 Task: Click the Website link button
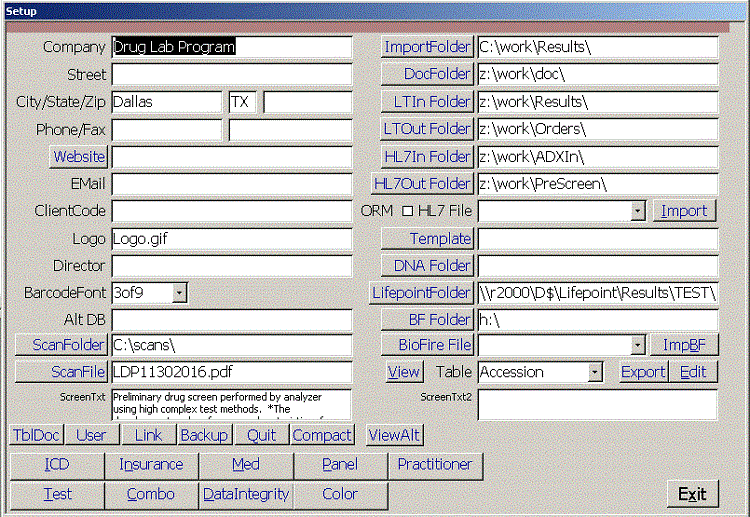pyautogui.click(x=79, y=157)
